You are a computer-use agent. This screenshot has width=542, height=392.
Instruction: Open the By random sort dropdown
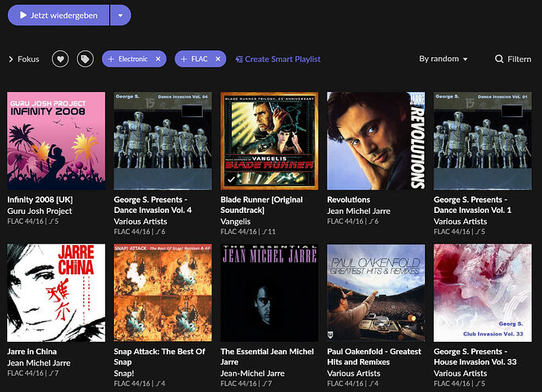[x=443, y=59]
